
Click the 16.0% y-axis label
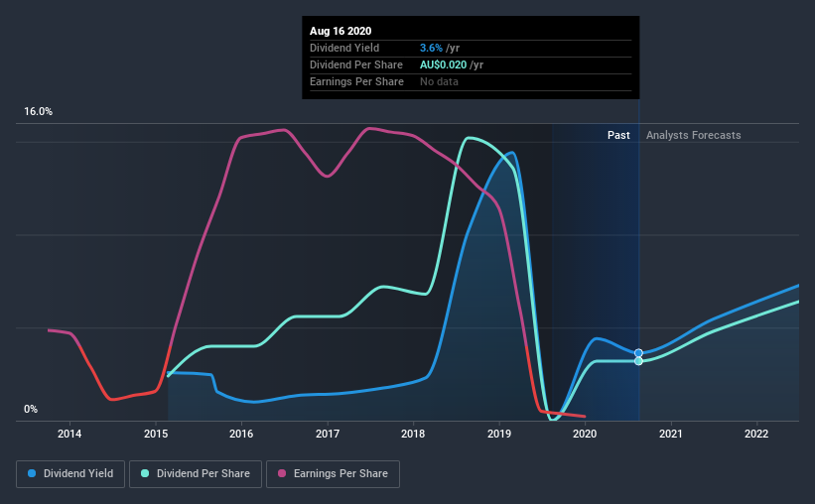click(x=38, y=112)
